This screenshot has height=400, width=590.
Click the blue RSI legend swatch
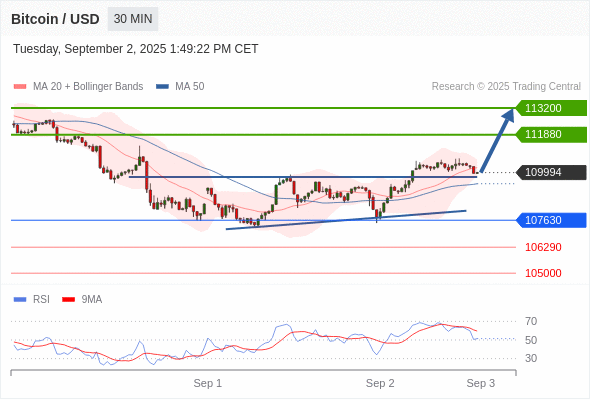20,300
